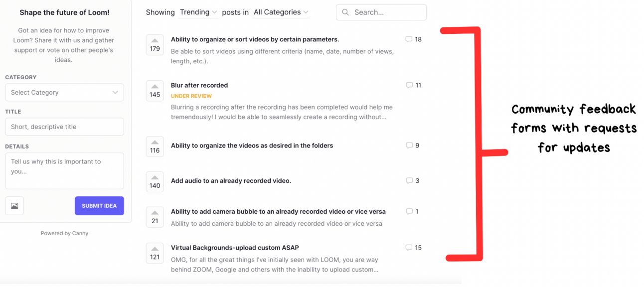The width and height of the screenshot is (644, 287).
Task: Click the Showing label text
Action: [160, 12]
